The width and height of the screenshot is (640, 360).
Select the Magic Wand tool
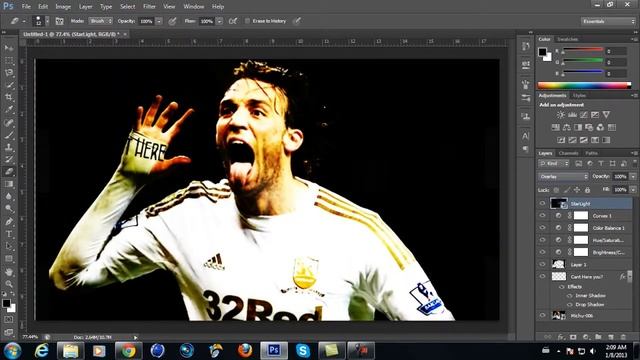click(x=9, y=85)
